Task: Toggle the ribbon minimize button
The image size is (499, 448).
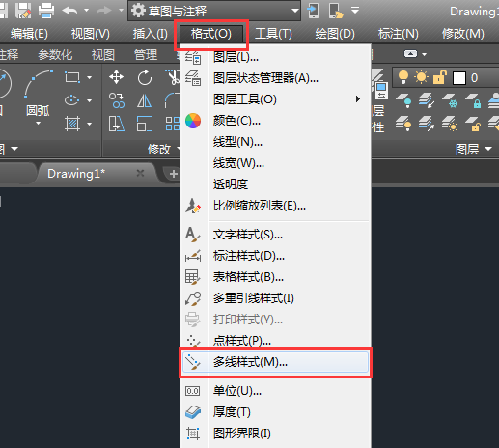Action: 410,54
